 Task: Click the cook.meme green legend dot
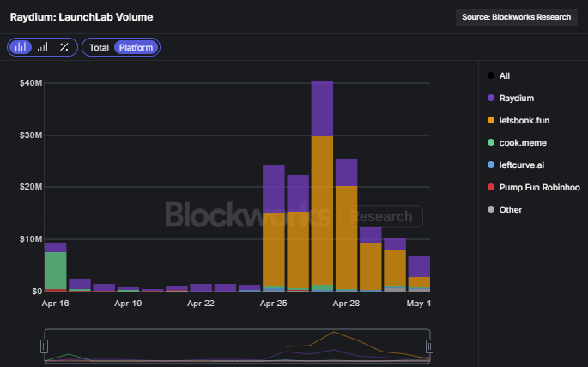click(490, 142)
